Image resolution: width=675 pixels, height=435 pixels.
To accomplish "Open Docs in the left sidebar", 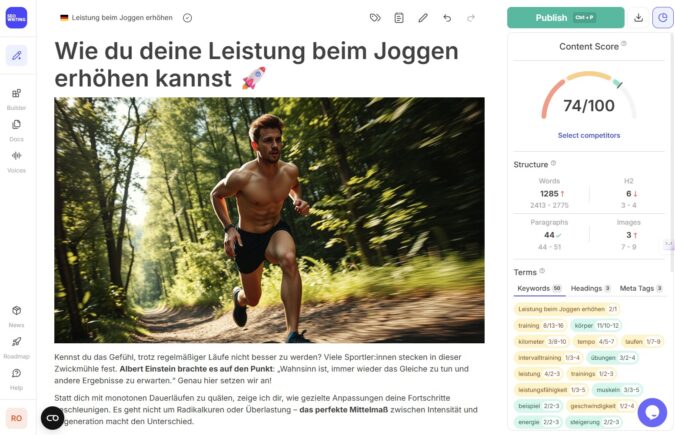I will point(16,130).
